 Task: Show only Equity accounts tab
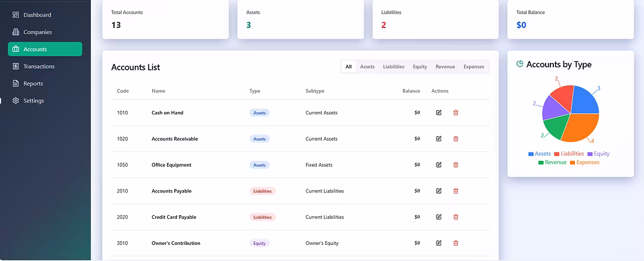(420, 67)
